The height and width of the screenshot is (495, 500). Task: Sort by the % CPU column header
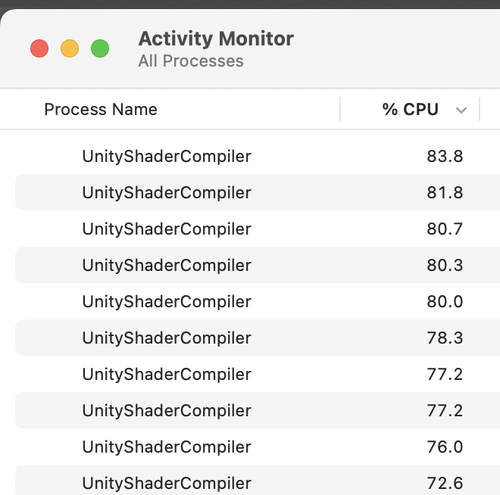tap(410, 109)
